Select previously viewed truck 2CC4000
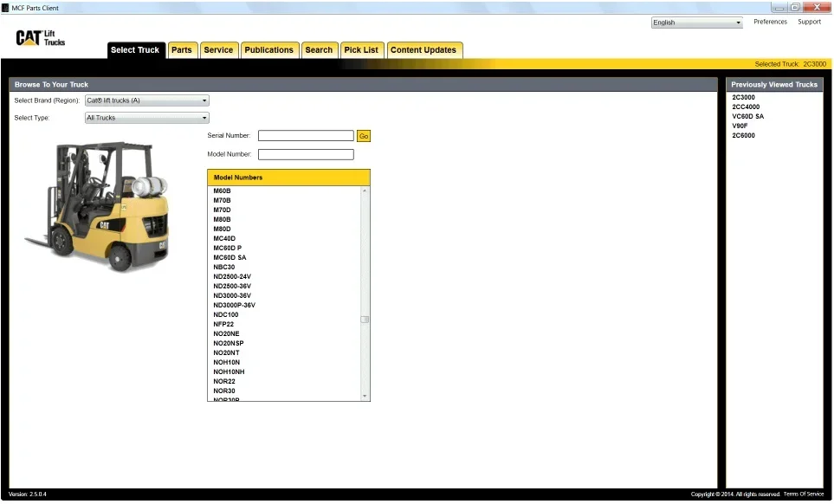 point(746,107)
